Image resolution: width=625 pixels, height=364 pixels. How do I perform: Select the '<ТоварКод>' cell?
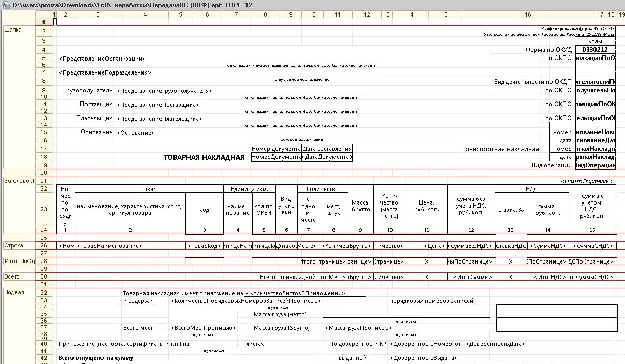tap(205, 246)
